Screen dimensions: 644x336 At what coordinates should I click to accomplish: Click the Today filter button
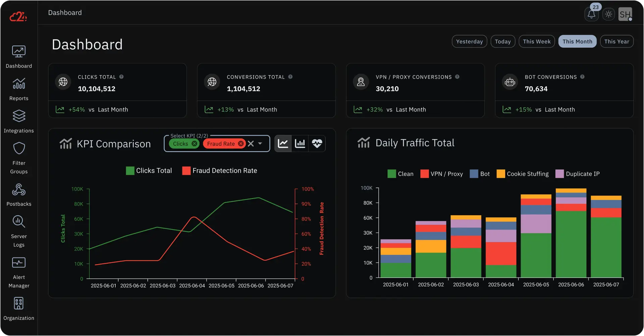click(502, 42)
